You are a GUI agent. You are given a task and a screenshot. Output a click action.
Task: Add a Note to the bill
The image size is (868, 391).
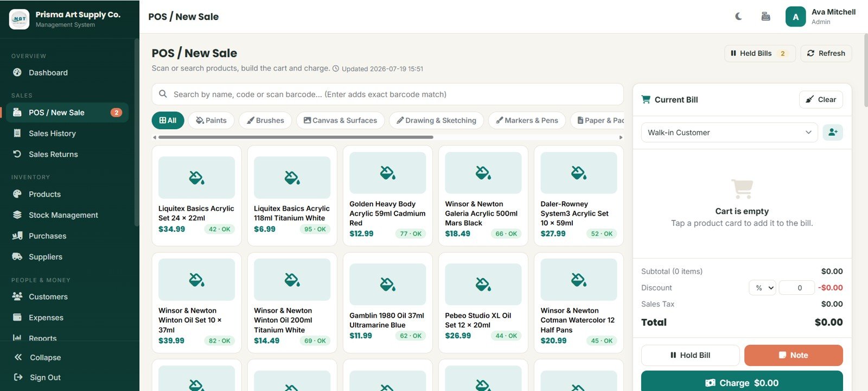pos(793,355)
